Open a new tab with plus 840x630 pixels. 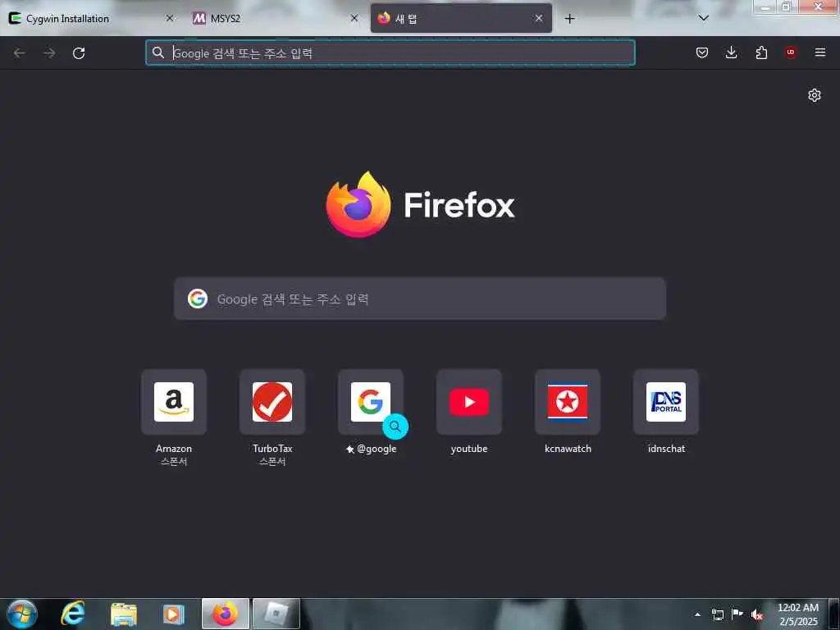[x=569, y=19]
